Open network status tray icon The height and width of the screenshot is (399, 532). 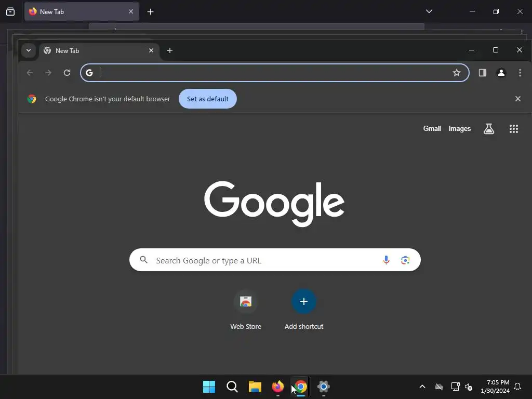pos(455,387)
